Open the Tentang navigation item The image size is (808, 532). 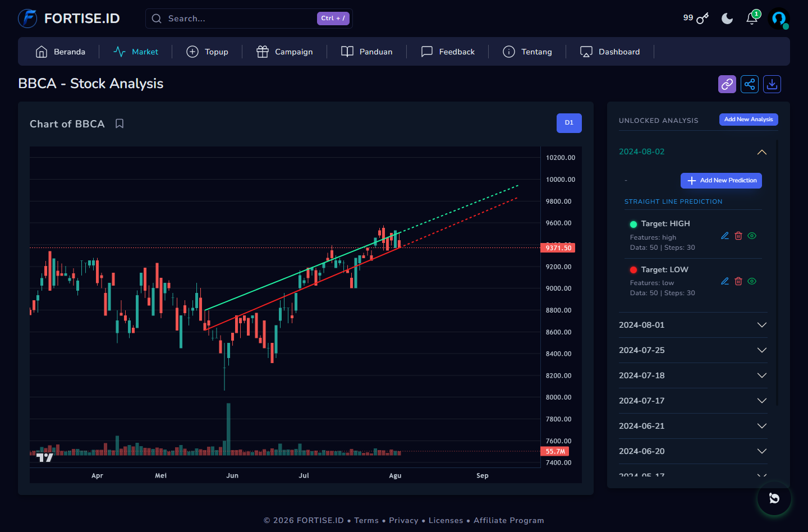[527, 52]
